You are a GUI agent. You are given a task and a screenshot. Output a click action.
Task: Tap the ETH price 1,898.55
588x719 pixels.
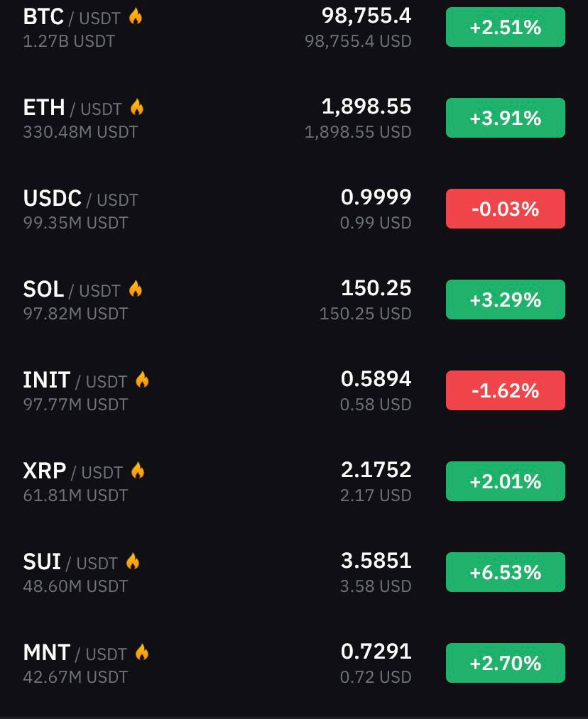tap(366, 107)
